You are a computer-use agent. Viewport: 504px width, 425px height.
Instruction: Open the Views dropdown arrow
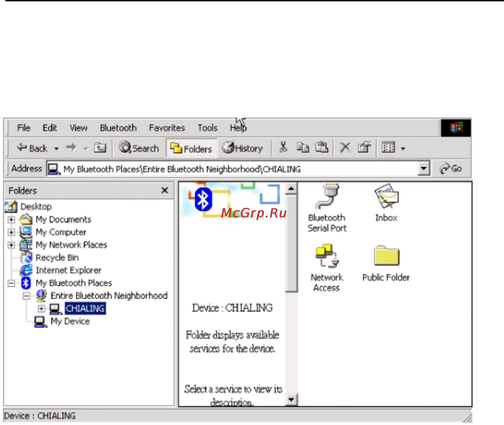pos(403,148)
